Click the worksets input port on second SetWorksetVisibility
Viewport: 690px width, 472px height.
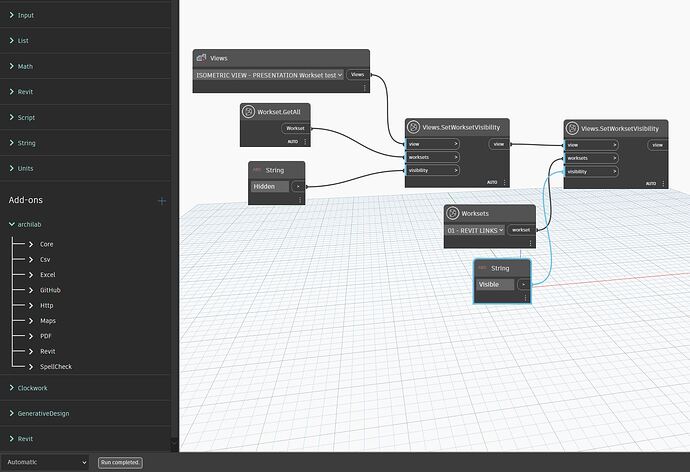[x=591, y=158]
